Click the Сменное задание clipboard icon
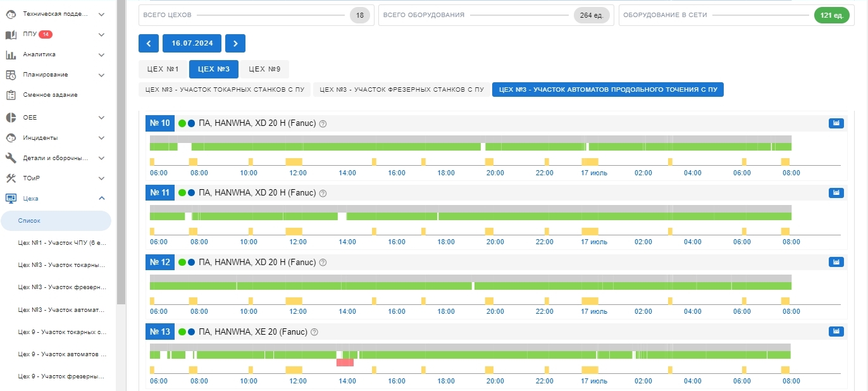 point(11,95)
